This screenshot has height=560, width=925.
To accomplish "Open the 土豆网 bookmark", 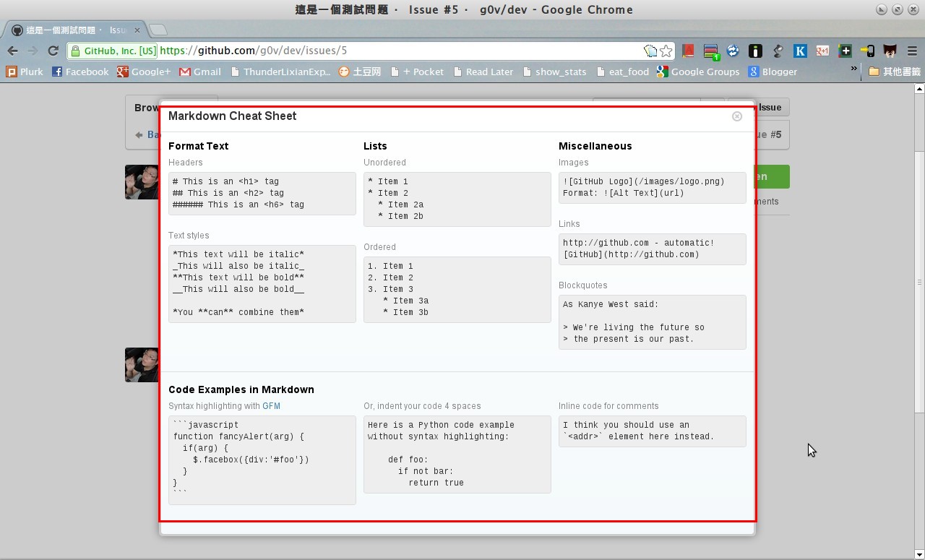I will tap(360, 72).
